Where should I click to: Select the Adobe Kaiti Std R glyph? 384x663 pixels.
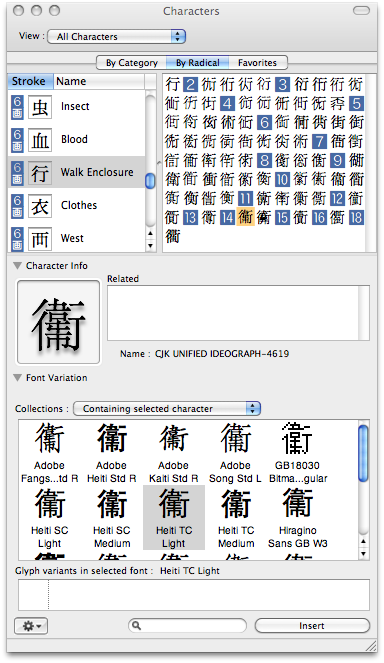pos(173,438)
